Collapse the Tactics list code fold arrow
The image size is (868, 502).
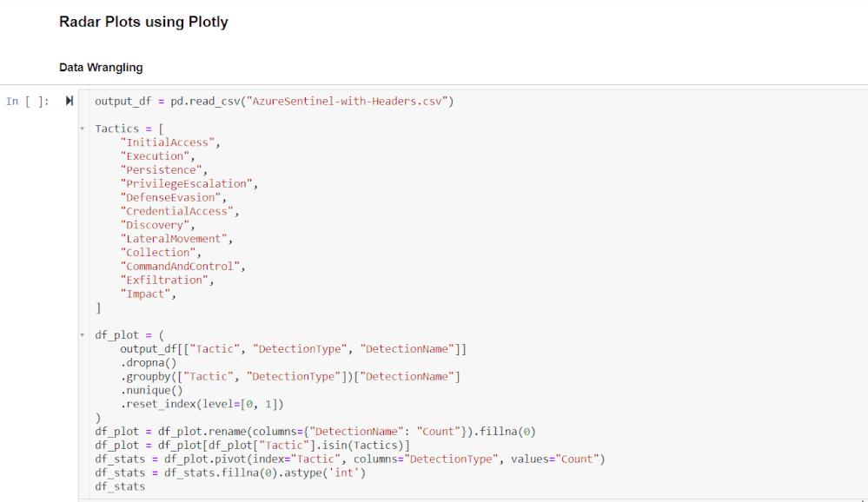click(82, 129)
